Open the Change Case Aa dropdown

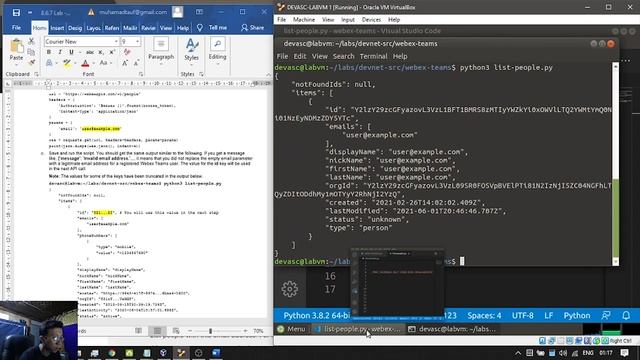pyautogui.click(x=105, y=63)
